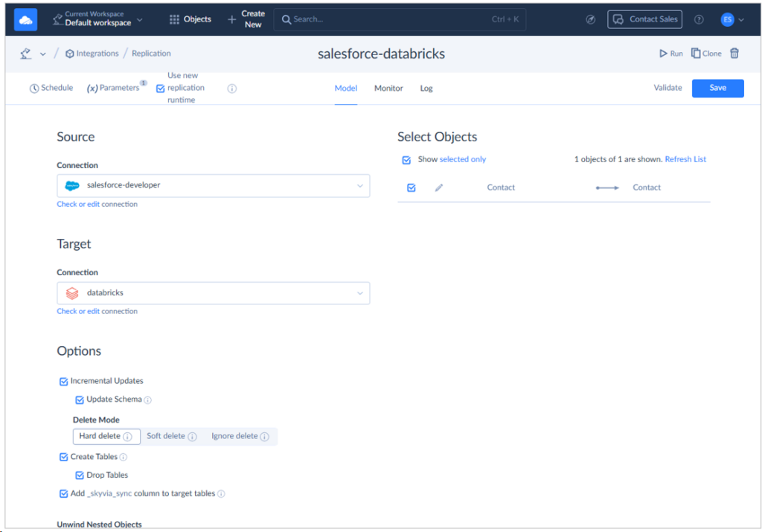The width and height of the screenshot is (762, 532).
Task: Click Check or edit under Source
Action: [77, 204]
